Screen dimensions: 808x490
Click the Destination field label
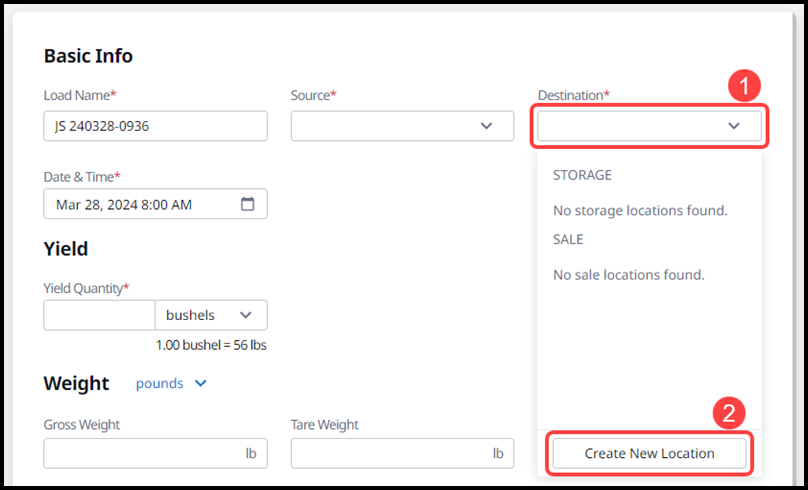tap(574, 95)
